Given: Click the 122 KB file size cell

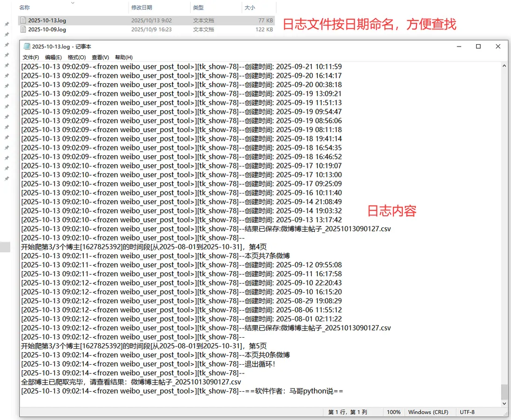Looking at the screenshot, I should (x=264, y=30).
